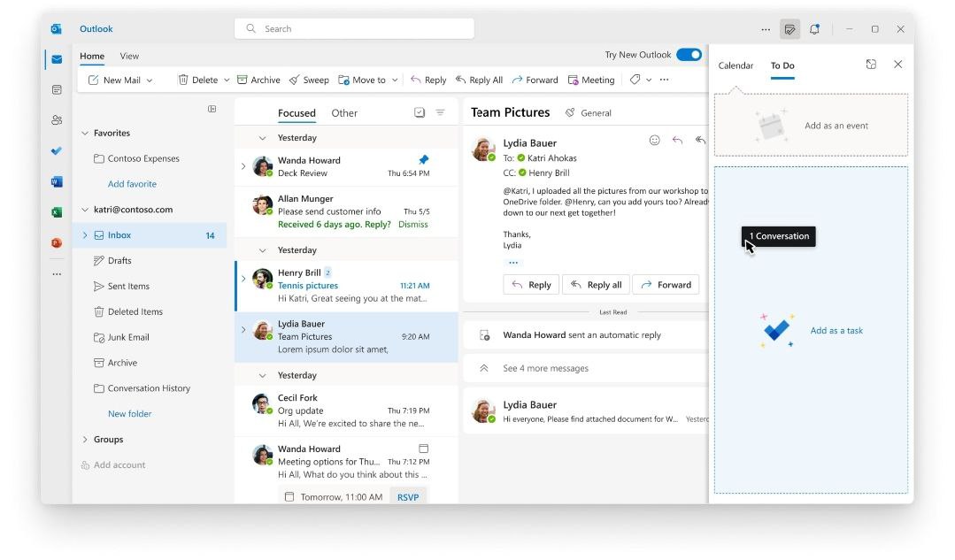Screen dimensions: 955x560
Task: Toggle select mode in message list
Action: pos(420,112)
